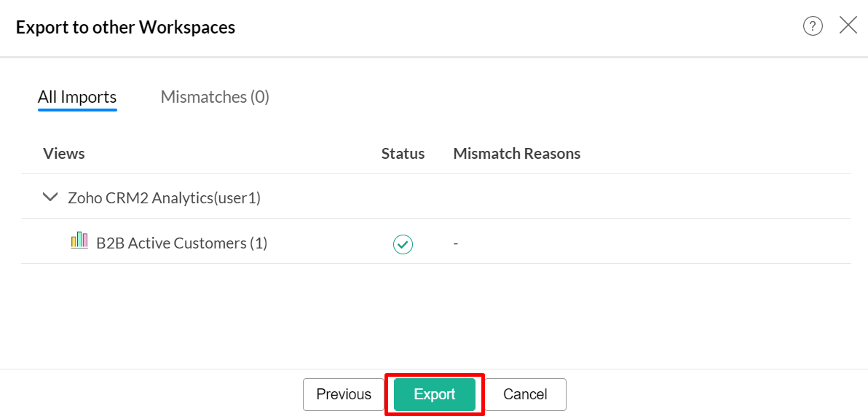Select the B2B Active Customers (1) view
The height and width of the screenshot is (419, 868).
click(181, 243)
